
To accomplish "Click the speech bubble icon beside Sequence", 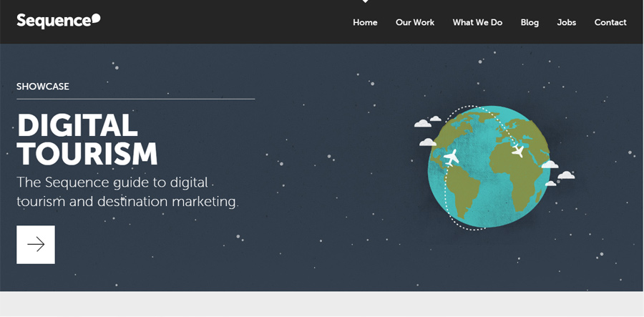I will tap(95, 19).
